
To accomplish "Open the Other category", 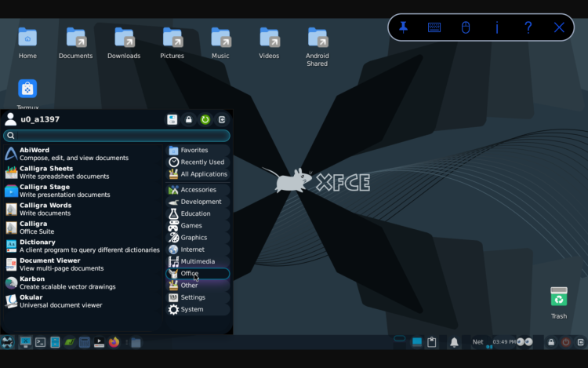I will [x=198, y=286].
